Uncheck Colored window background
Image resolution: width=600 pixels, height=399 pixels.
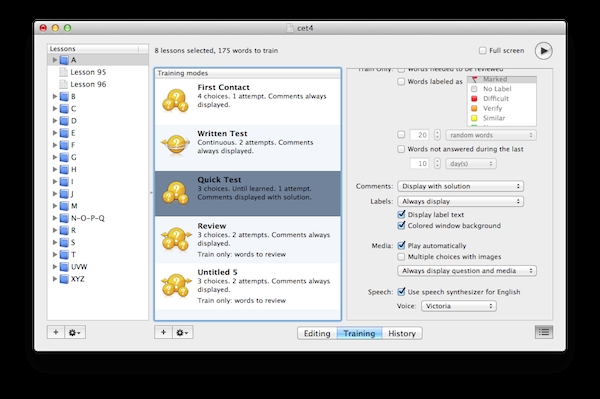tap(401, 226)
